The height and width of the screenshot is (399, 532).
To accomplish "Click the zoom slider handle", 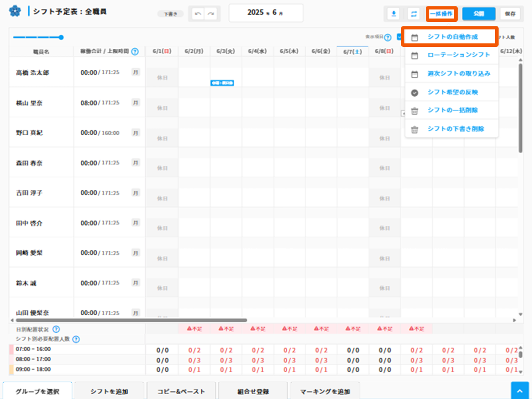I will coord(61,37).
